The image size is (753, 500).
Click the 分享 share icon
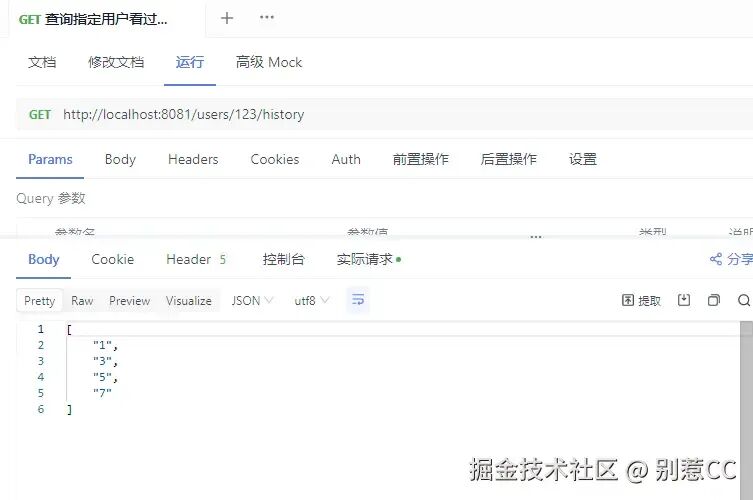[x=731, y=259]
